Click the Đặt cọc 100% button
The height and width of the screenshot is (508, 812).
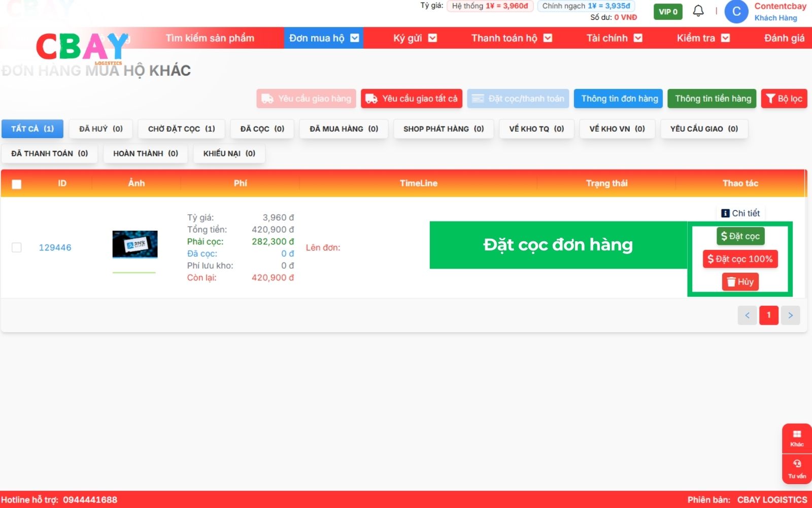pyautogui.click(x=740, y=259)
